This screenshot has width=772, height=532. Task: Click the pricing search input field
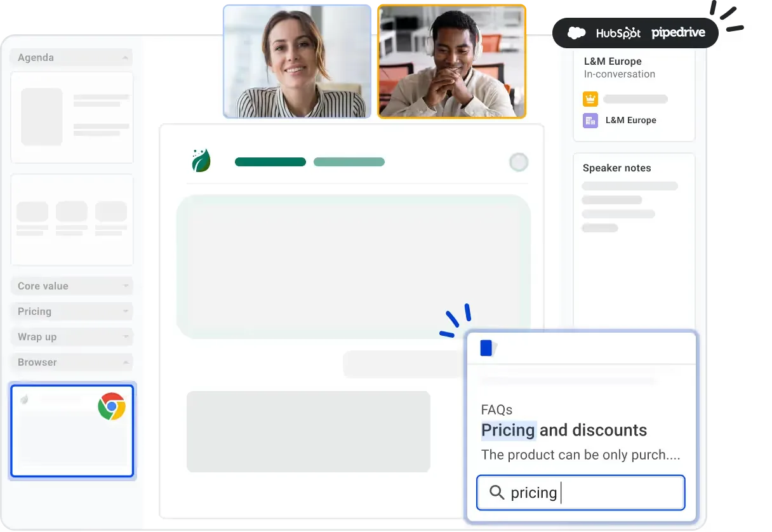pyautogui.click(x=581, y=493)
